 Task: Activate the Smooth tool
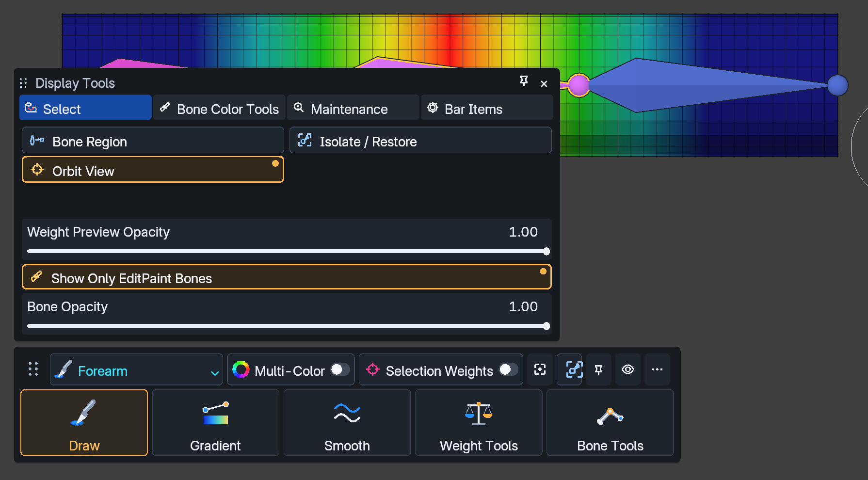pos(347,422)
